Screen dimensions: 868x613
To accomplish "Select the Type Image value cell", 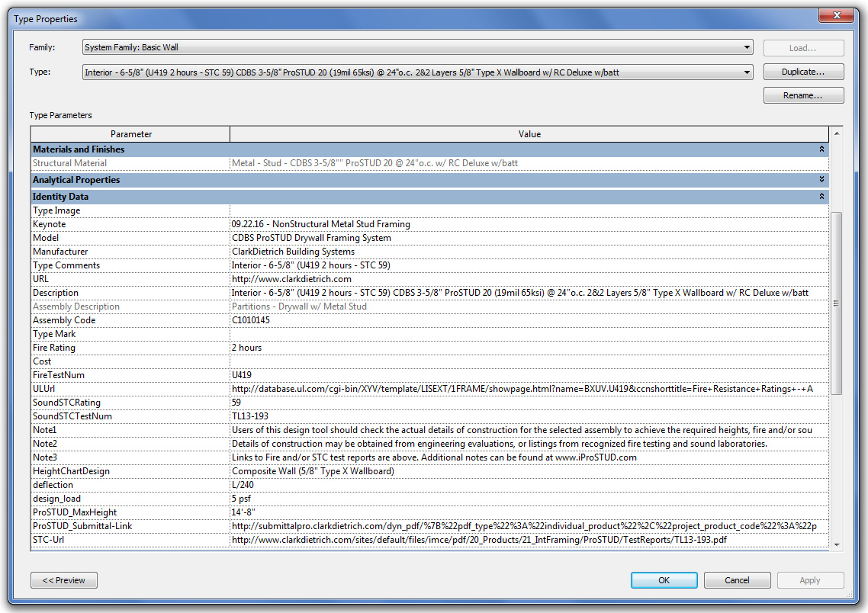I will 529,210.
